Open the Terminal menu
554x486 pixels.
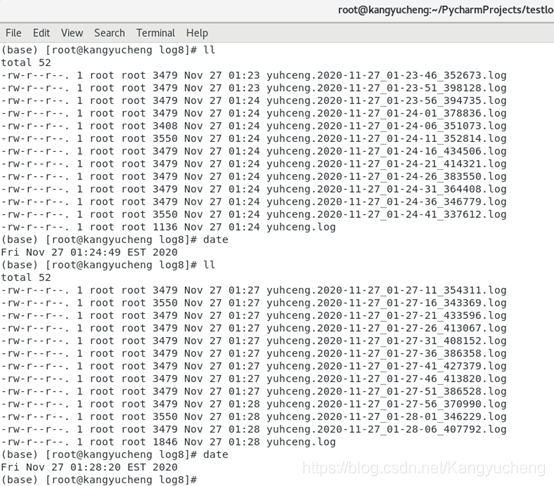tap(155, 33)
